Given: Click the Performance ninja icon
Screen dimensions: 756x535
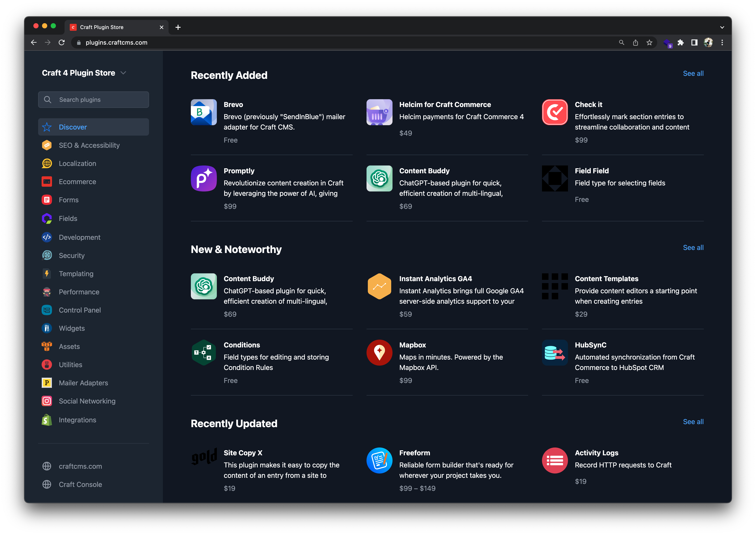Looking at the screenshot, I should 47,292.
